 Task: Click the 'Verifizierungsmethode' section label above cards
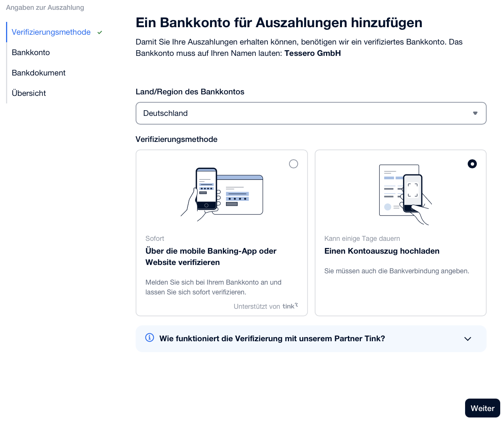coord(176,139)
